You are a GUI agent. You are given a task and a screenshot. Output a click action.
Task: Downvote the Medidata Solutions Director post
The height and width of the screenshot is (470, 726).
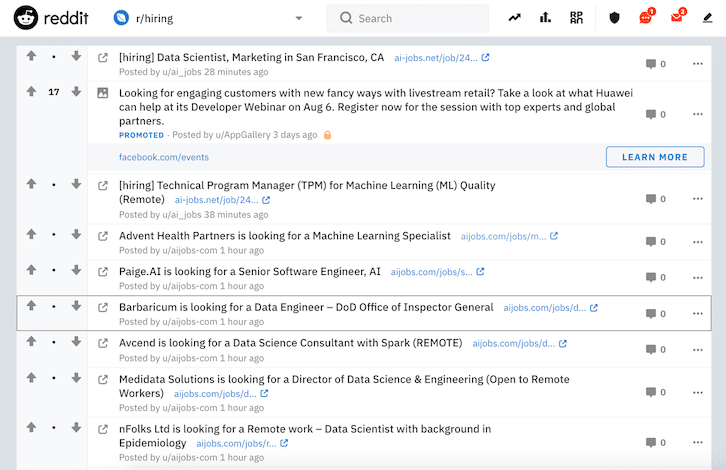click(76, 378)
